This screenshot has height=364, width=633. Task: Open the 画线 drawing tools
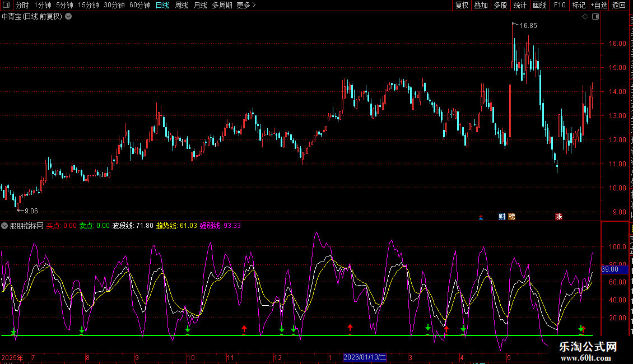[x=540, y=5]
